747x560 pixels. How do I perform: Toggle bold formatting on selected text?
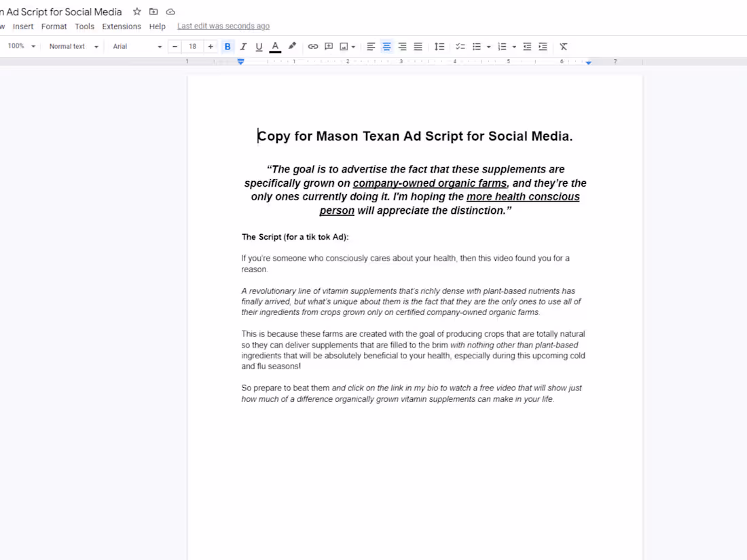[227, 46]
